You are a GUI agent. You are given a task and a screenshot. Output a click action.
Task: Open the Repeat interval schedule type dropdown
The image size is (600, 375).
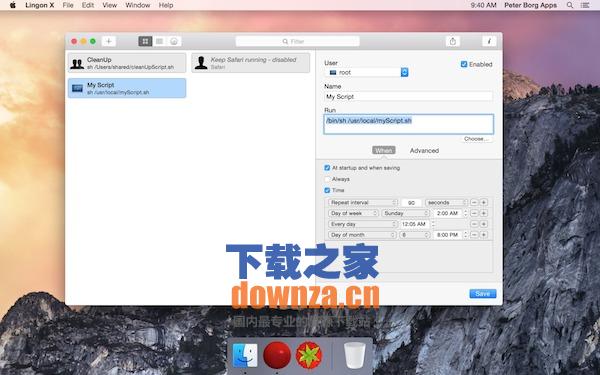[363, 202]
